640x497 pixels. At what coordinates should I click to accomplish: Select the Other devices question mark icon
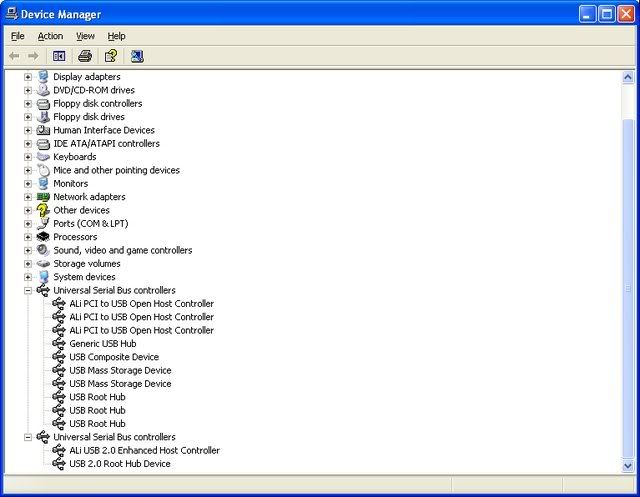(x=43, y=210)
